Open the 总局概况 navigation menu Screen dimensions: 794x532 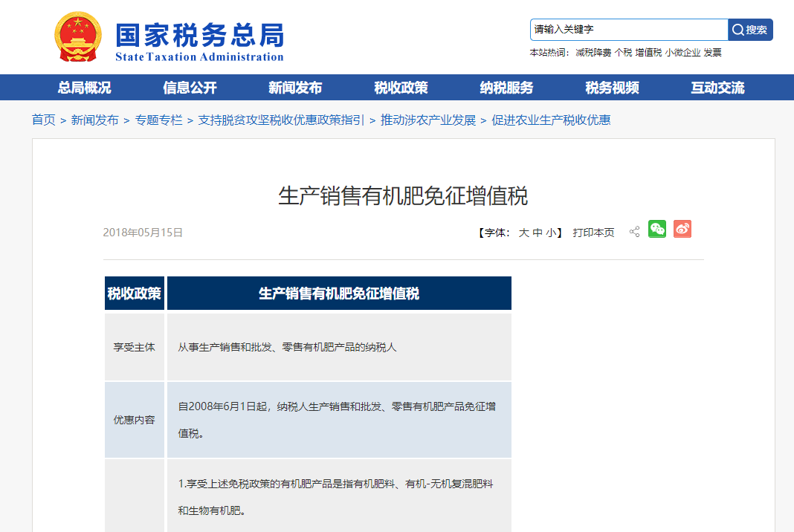[85, 88]
